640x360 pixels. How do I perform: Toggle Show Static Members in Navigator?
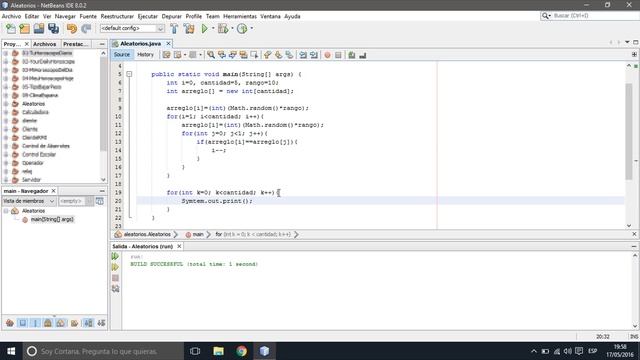click(35, 323)
